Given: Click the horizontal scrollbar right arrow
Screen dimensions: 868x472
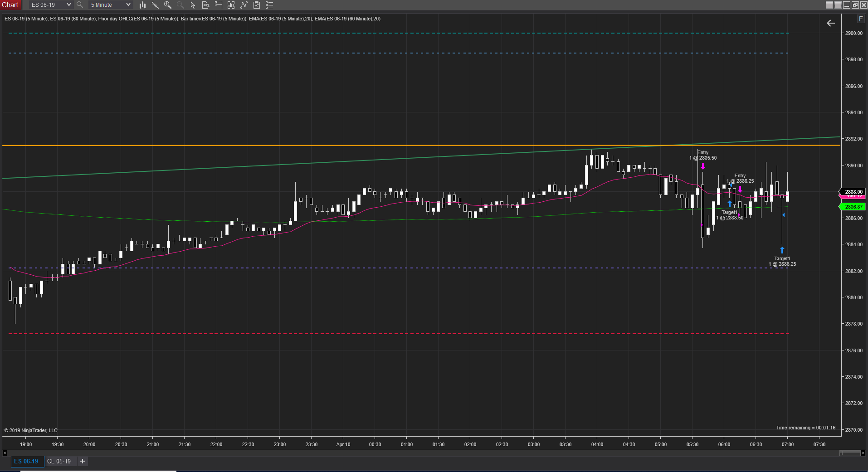Looking at the screenshot, I should click(863, 453).
